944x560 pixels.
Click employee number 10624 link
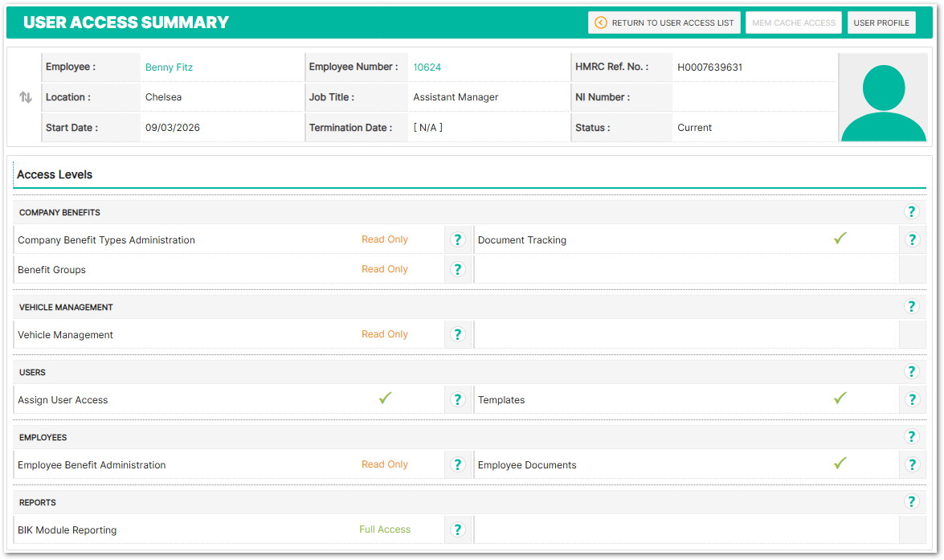pos(427,67)
